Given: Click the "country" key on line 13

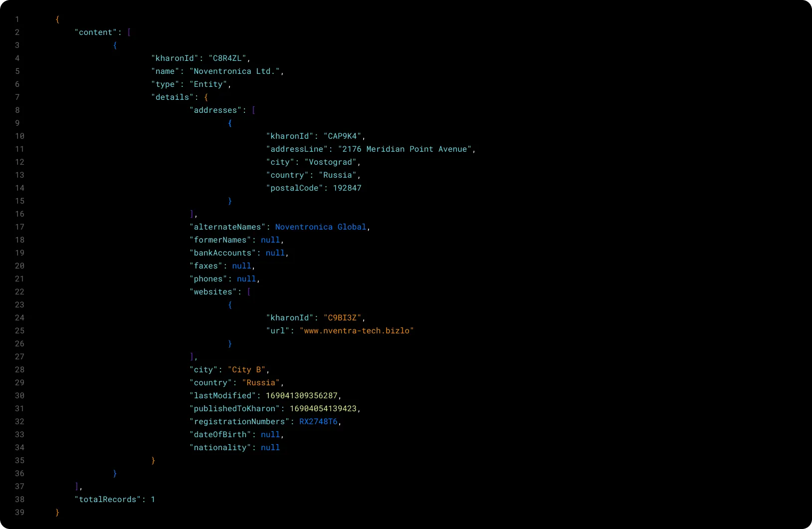Looking at the screenshot, I should click(287, 175).
